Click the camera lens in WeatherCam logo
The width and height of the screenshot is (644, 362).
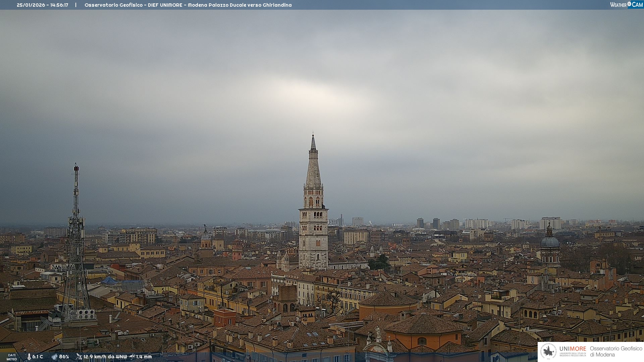[629, 4]
